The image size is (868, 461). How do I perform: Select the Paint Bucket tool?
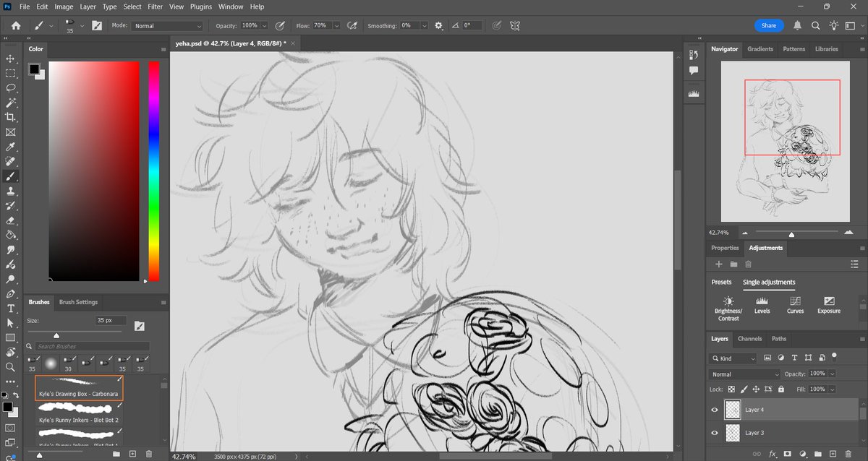click(10, 236)
